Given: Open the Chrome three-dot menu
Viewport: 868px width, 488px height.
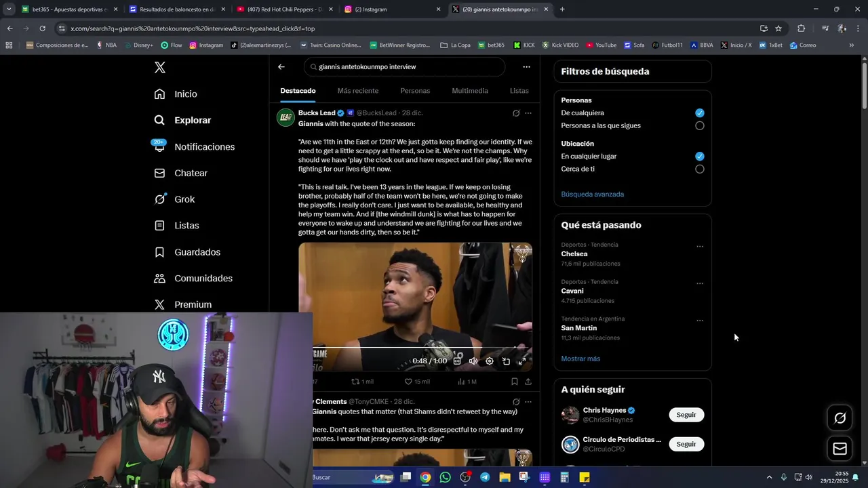Looking at the screenshot, I should pos(859,28).
